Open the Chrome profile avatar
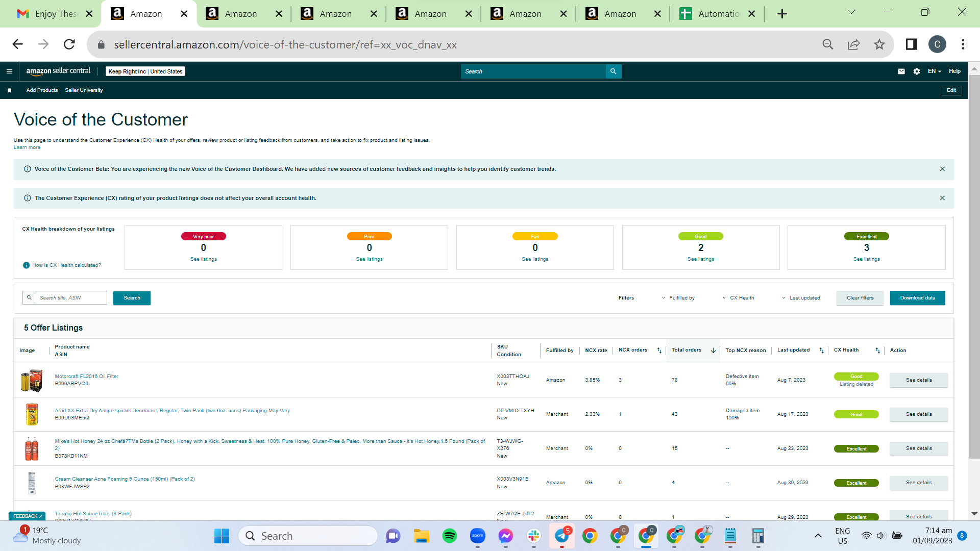Viewport: 980px width, 551px height. pyautogui.click(x=937, y=44)
